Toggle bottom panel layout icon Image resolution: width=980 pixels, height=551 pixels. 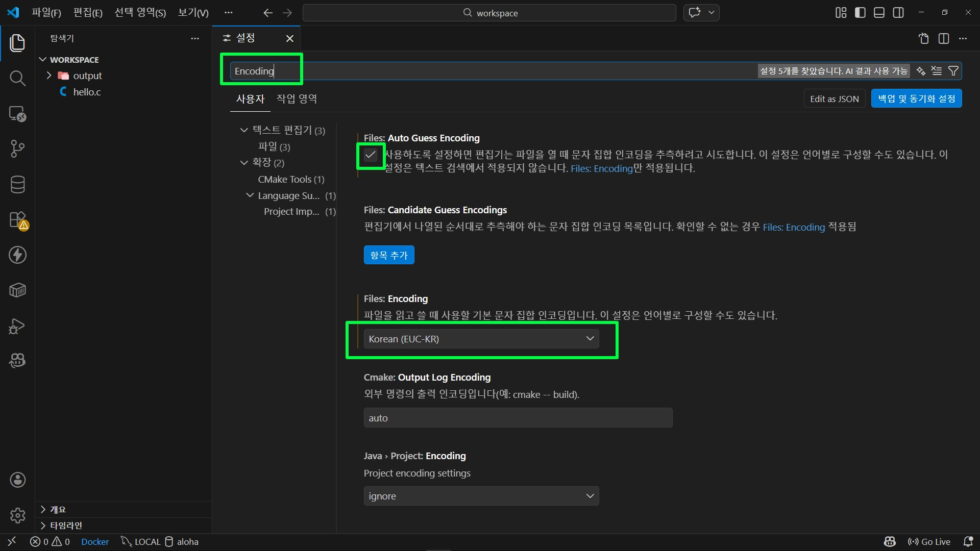(879, 13)
